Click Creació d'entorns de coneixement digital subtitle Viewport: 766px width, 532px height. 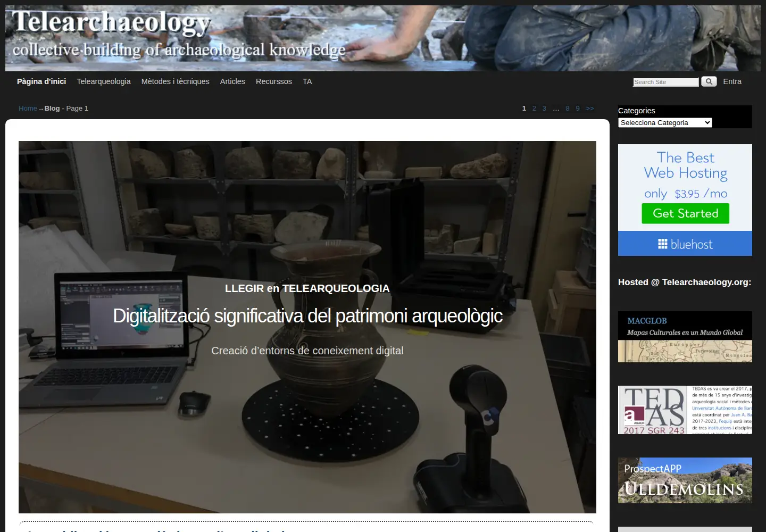(x=307, y=351)
